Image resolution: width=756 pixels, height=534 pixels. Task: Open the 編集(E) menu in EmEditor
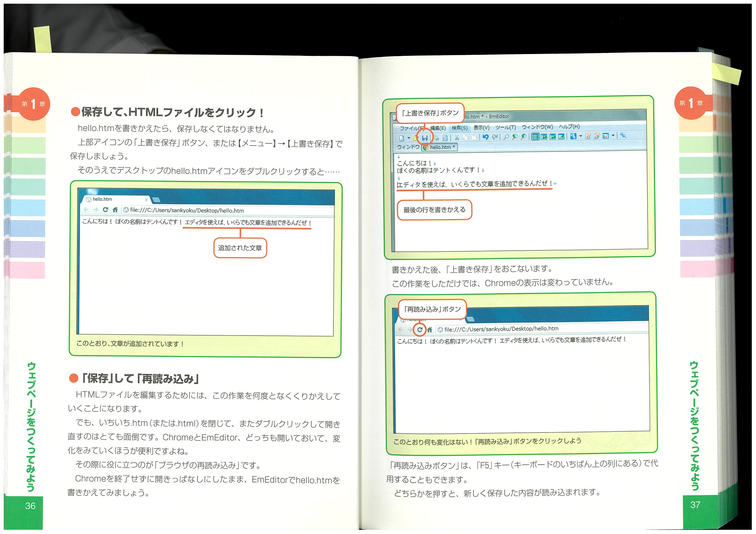point(438,128)
